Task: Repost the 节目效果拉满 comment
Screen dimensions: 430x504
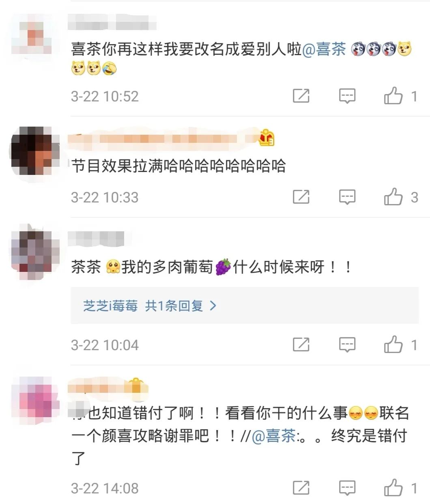Action: tap(301, 197)
